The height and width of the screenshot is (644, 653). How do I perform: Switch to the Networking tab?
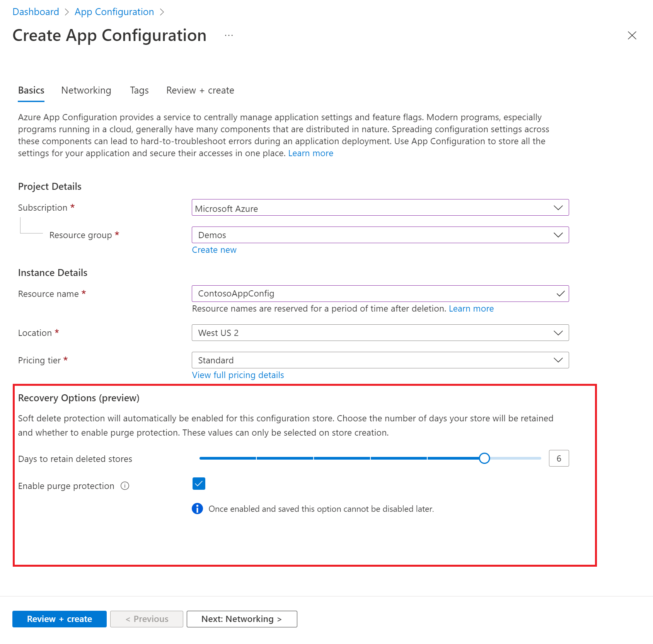[86, 90]
